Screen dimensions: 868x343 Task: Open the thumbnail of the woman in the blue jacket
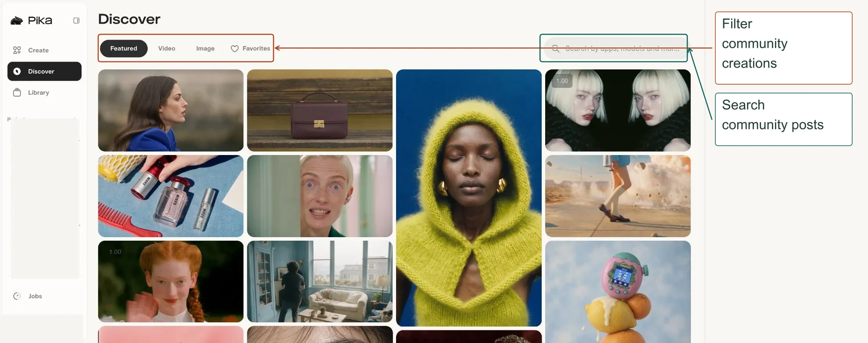(x=171, y=110)
